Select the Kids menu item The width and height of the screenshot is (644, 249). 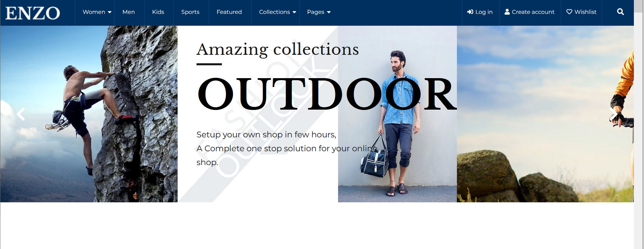(x=158, y=12)
